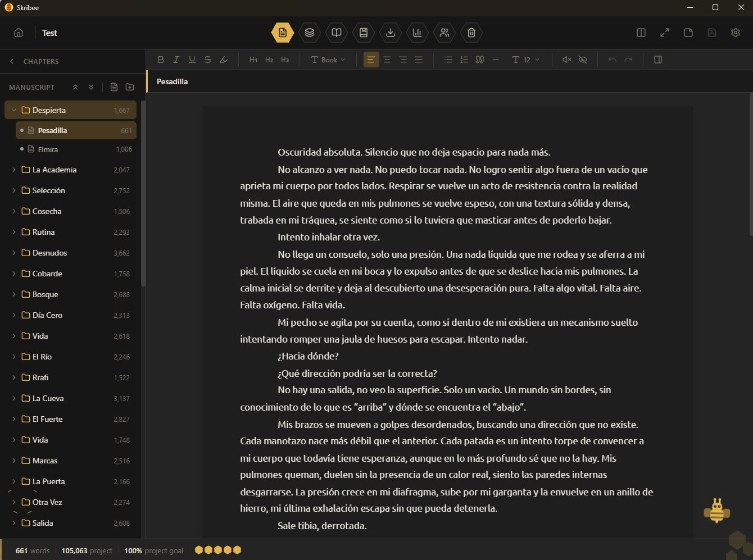The height and width of the screenshot is (560, 753).
Task: Open the book reader preview icon
Action: point(337,33)
